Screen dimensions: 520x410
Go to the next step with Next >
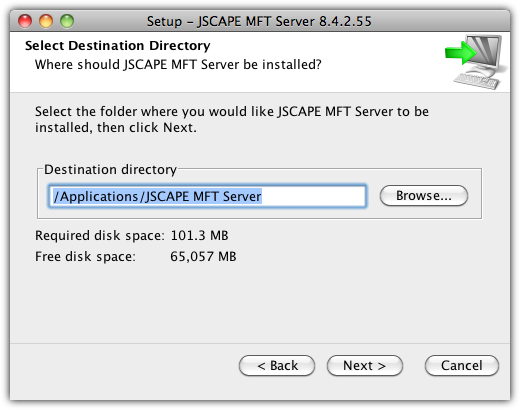point(365,366)
